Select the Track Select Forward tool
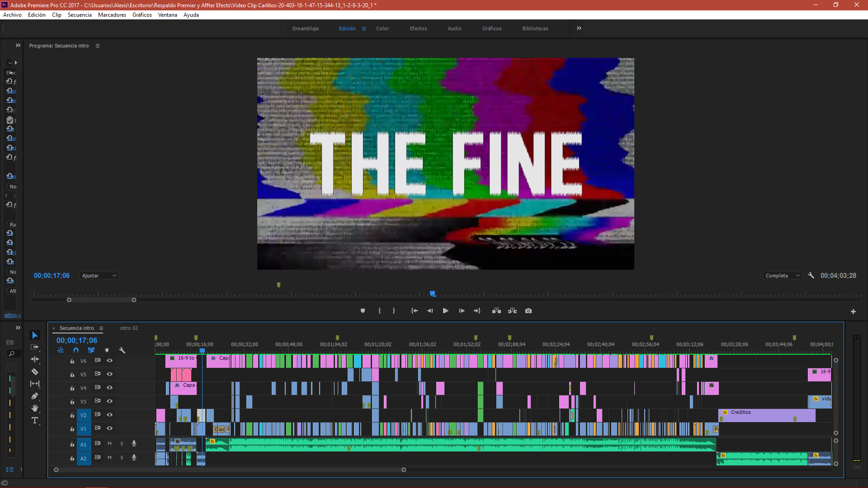This screenshot has width=868, height=488. click(35, 347)
